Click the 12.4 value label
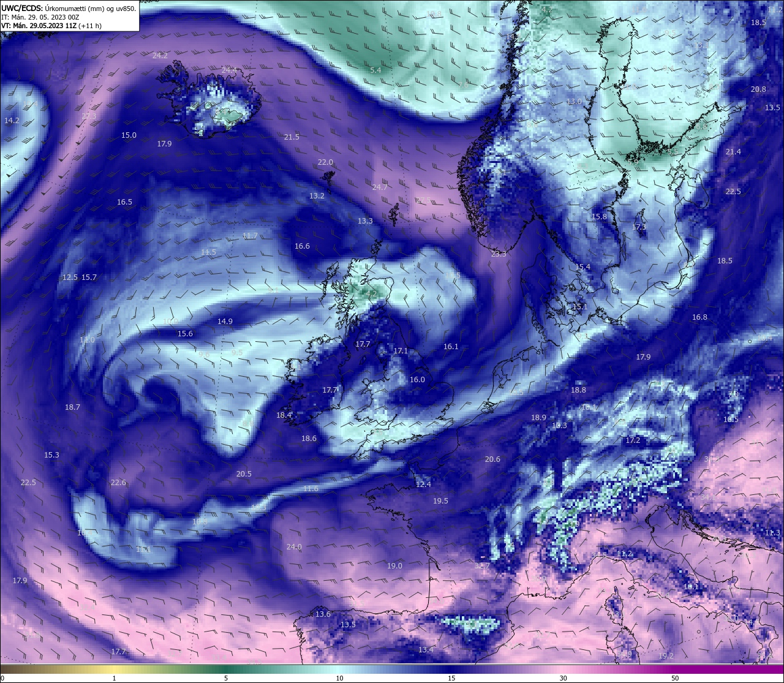The width and height of the screenshot is (784, 683). point(423,485)
